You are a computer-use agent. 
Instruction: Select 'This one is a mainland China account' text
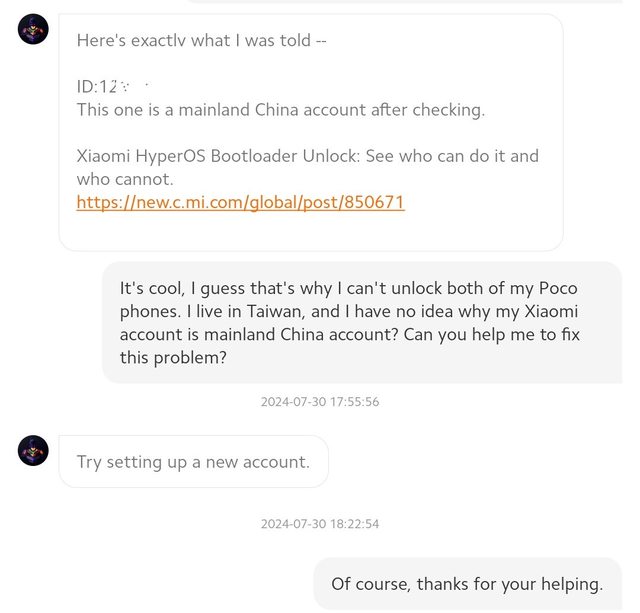[x=280, y=110]
